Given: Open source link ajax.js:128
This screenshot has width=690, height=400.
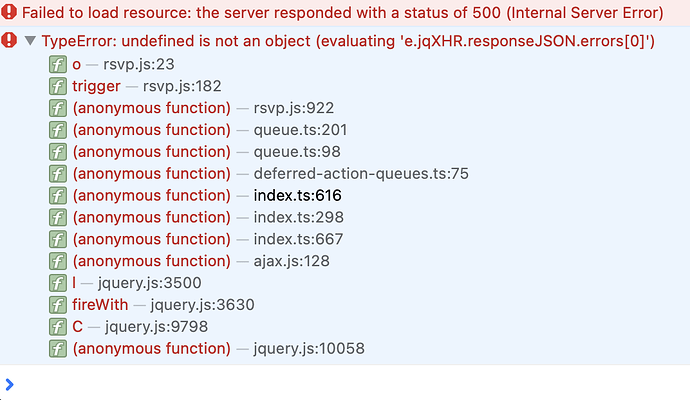Looking at the screenshot, I should coord(291,261).
